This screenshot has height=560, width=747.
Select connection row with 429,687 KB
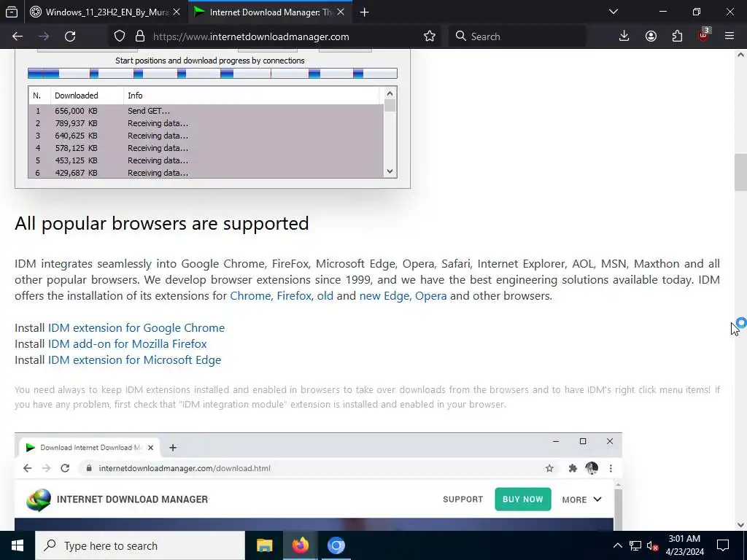tap(206, 172)
